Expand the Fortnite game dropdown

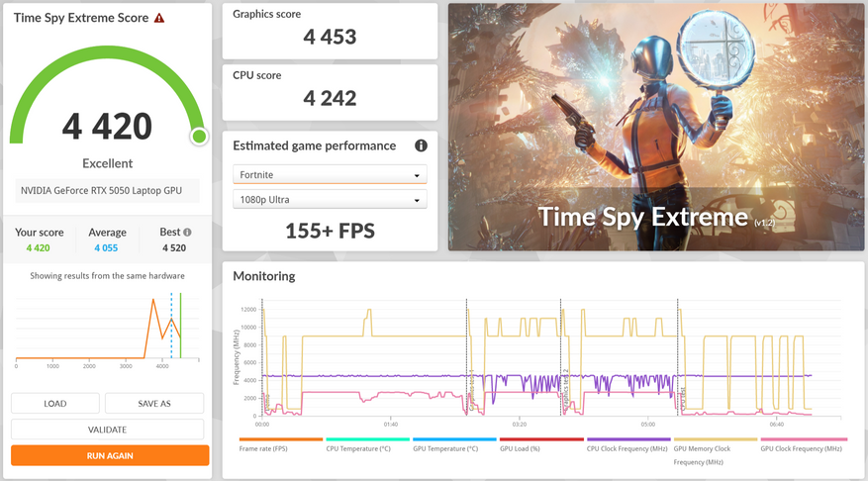point(330,174)
